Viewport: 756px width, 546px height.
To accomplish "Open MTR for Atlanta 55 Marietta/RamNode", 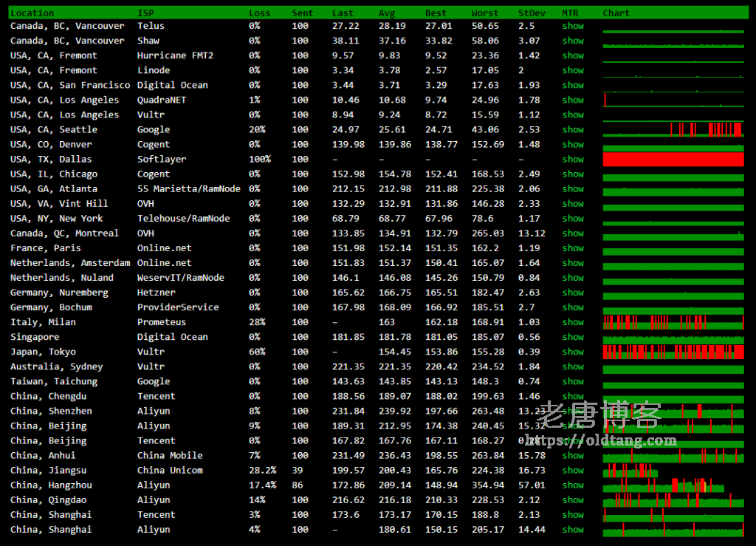I will coord(573,189).
